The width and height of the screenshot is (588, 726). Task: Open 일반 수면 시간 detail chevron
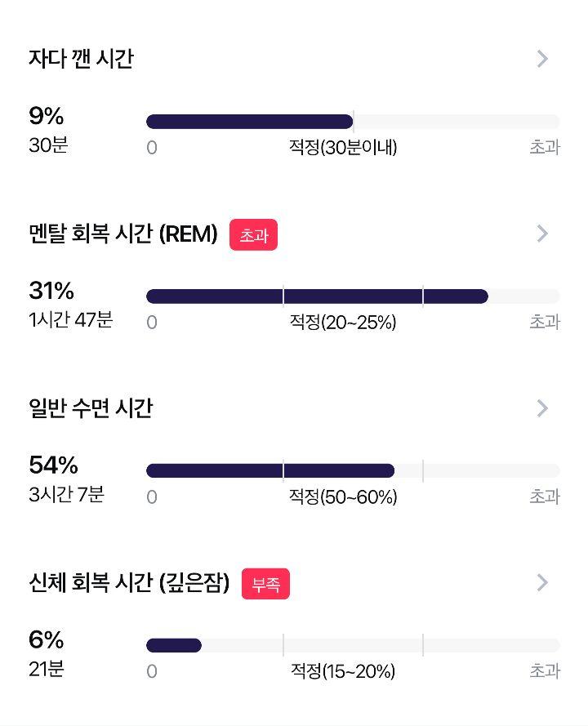tap(542, 408)
